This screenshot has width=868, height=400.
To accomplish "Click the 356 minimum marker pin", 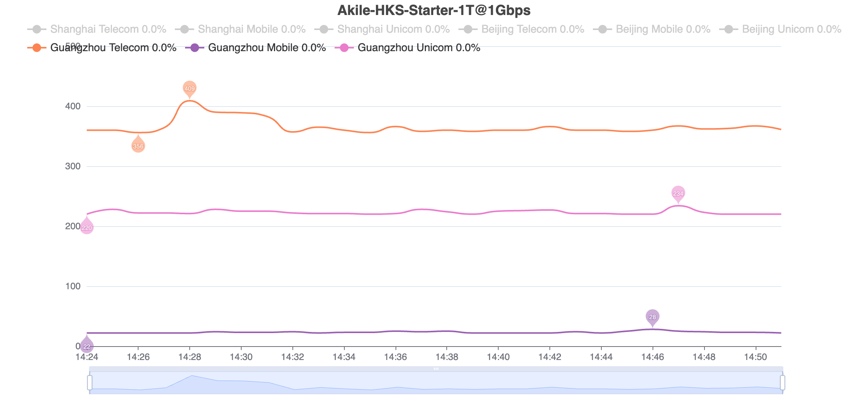I will point(138,145).
